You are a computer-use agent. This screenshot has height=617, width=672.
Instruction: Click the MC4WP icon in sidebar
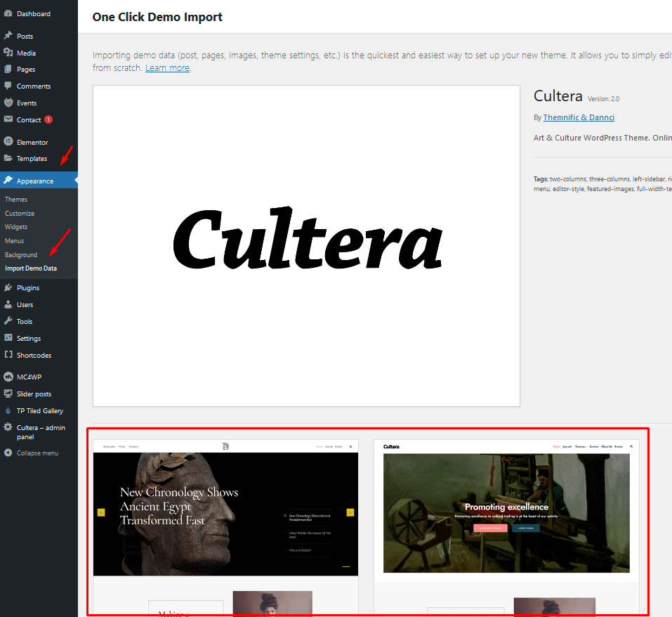[8, 377]
